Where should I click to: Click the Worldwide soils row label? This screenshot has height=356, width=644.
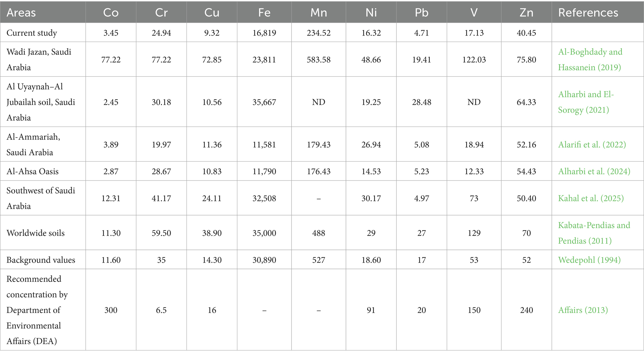click(x=36, y=233)
